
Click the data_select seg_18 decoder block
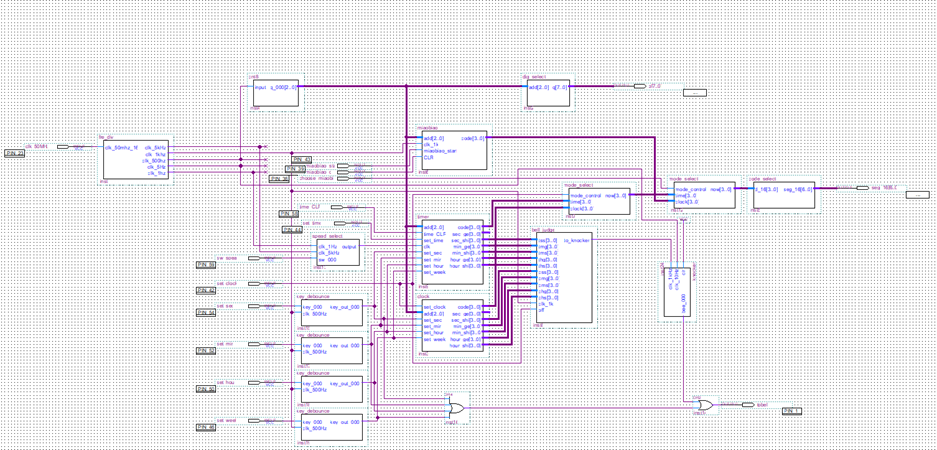(782, 194)
